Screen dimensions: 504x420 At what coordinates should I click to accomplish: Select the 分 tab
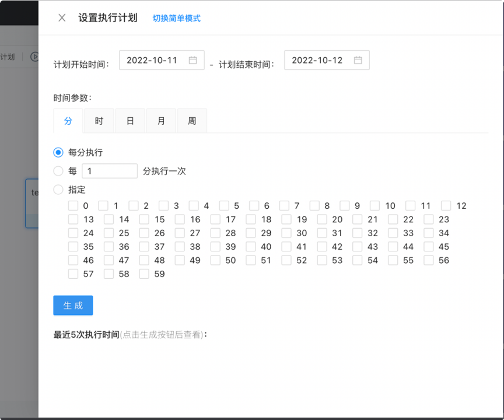[68, 121]
